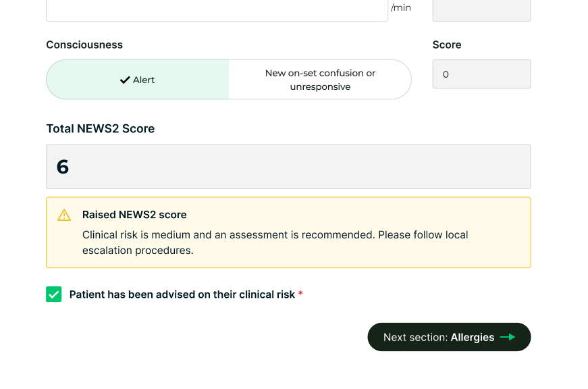The image size is (588, 389).
Task: Click the green arrow in Next section button
Action: (x=507, y=337)
